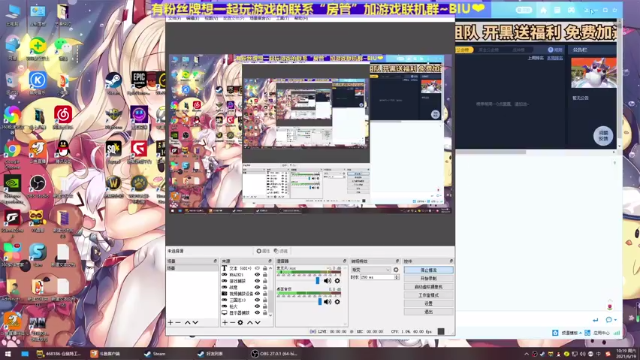
Task: Click audio mixer scroll-down arrow
Action: click(345, 325)
